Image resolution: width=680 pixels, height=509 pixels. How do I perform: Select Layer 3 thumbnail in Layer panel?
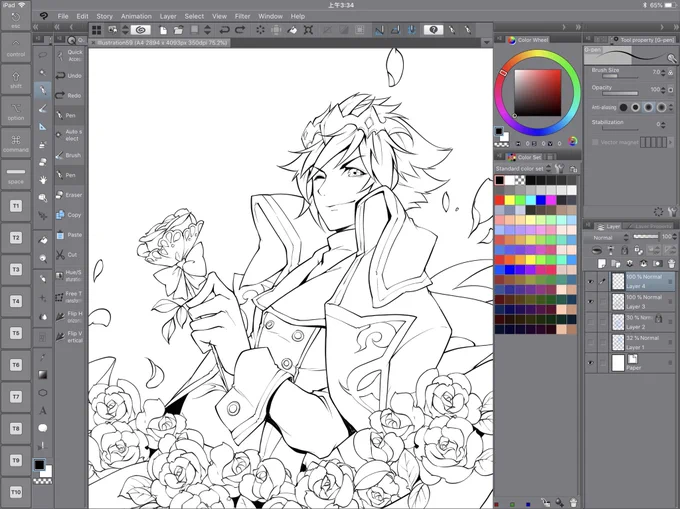pyautogui.click(x=618, y=302)
